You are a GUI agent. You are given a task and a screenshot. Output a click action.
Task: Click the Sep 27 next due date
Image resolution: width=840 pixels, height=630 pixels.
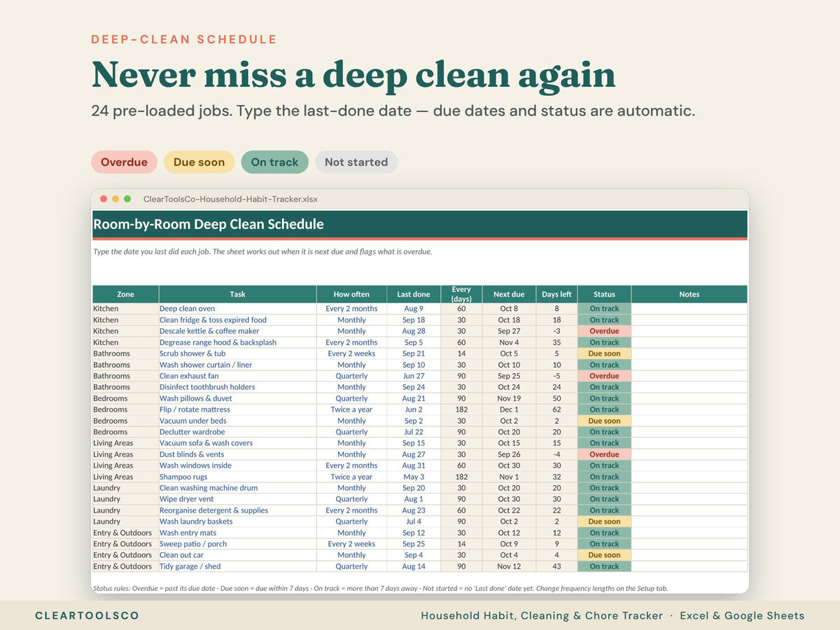[x=509, y=331]
